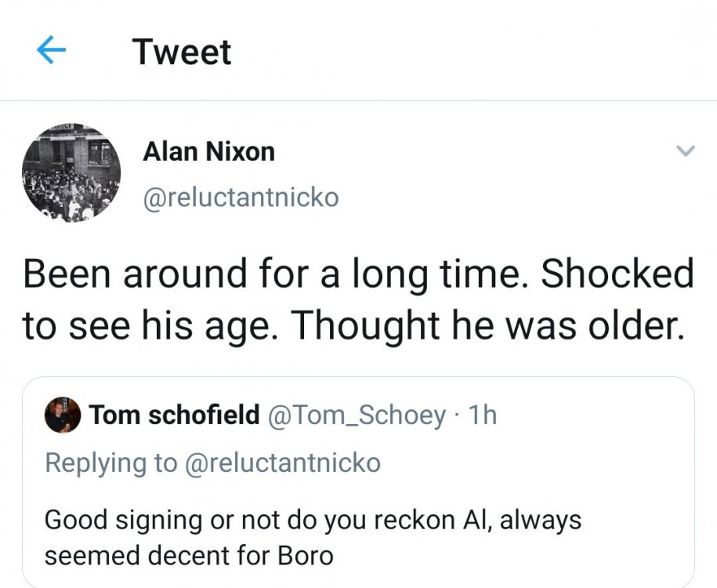Tap Tom schofield's small avatar
This screenshot has height=588, width=717.
tap(63, 415)
